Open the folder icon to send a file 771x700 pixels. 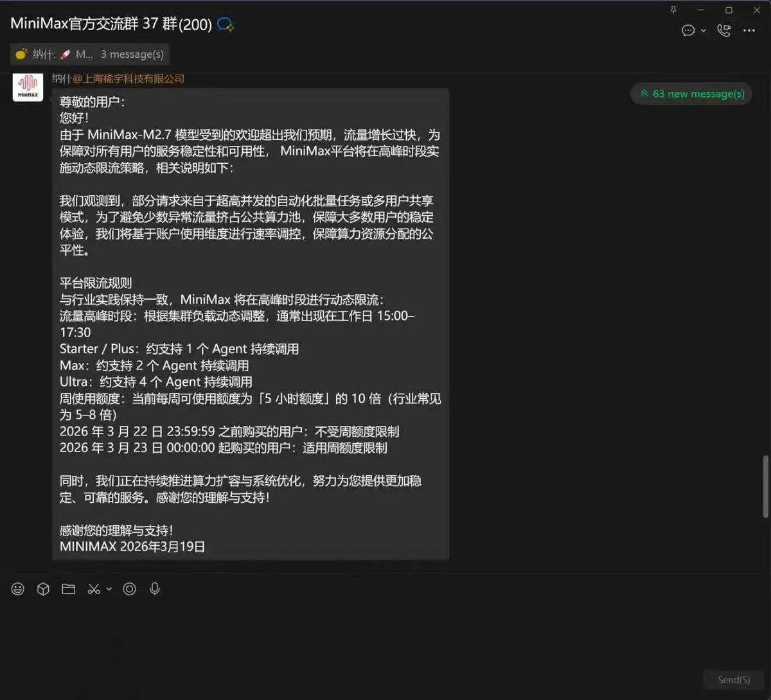coord(68,589)
